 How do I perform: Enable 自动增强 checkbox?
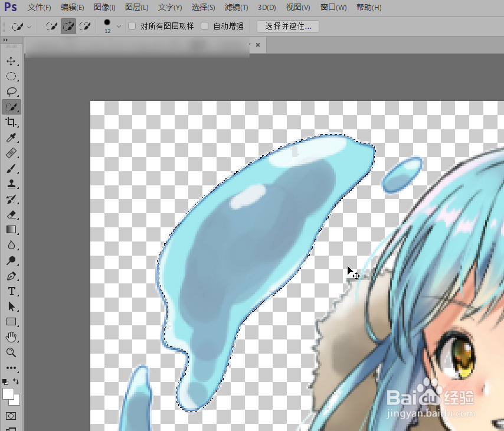point(204,26)
